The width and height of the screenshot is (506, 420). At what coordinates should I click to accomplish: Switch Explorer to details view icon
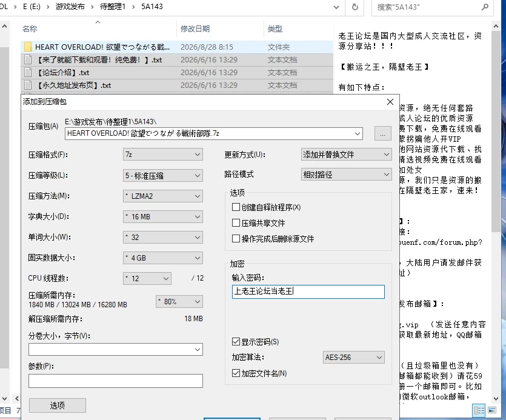[479, 410]
